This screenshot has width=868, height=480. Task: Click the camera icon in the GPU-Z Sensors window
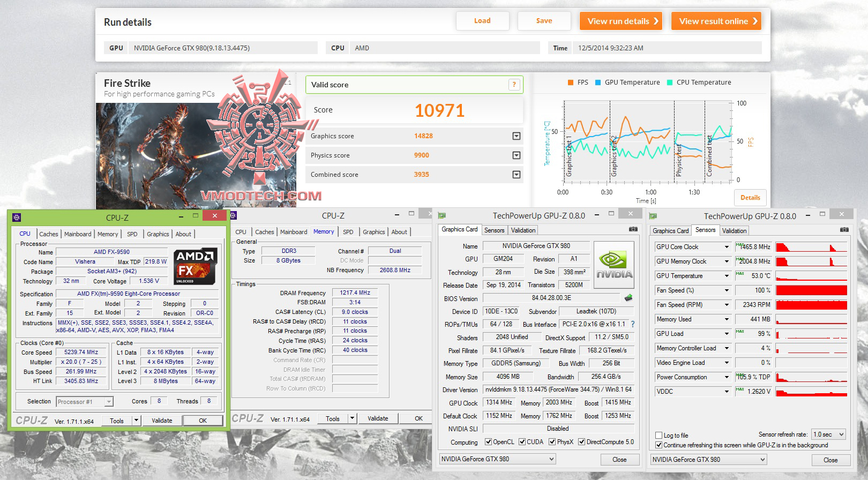click(844, 230)
